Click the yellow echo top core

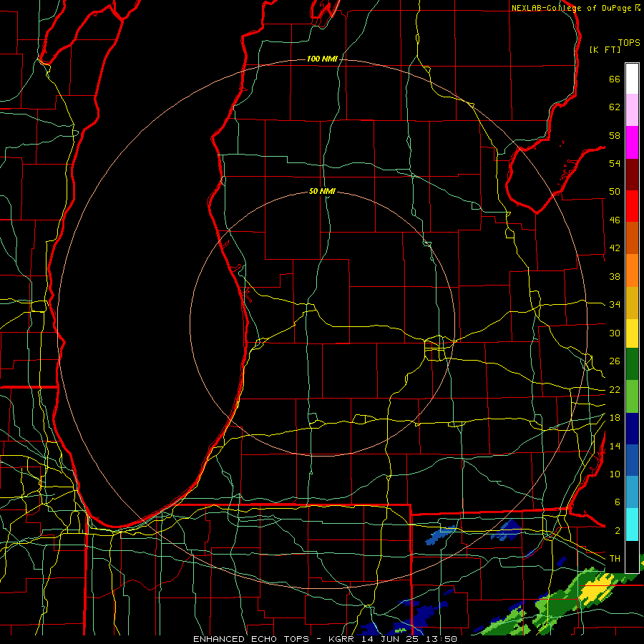[595, 590]
